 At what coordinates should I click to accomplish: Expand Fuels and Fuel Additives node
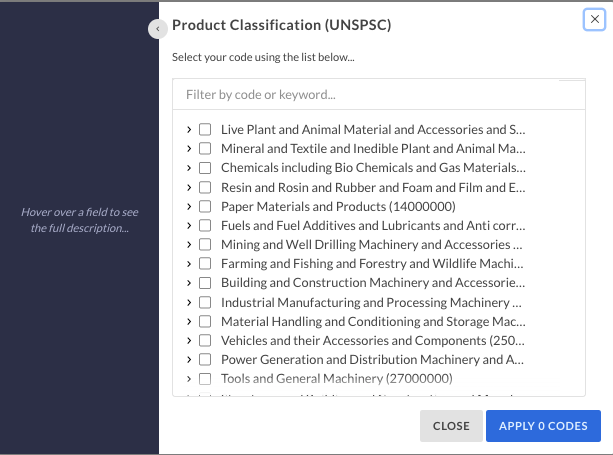click(189, 226)
